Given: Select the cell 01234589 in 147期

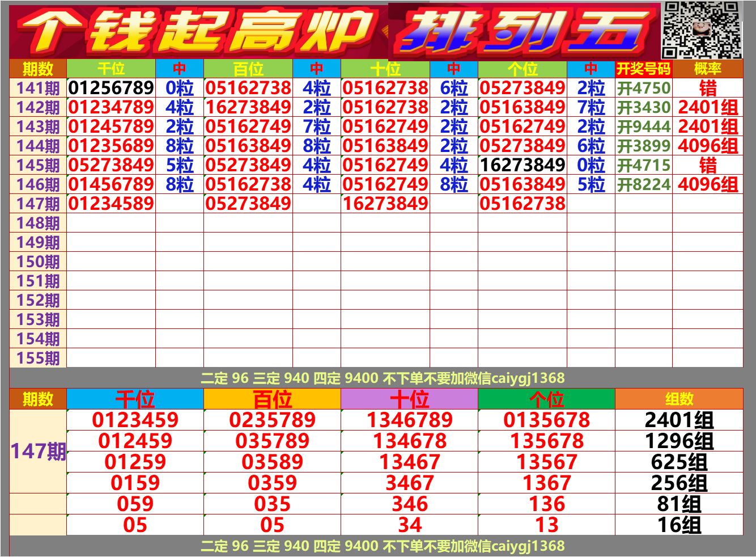Looking at the screenshot, I should [111, 204].
